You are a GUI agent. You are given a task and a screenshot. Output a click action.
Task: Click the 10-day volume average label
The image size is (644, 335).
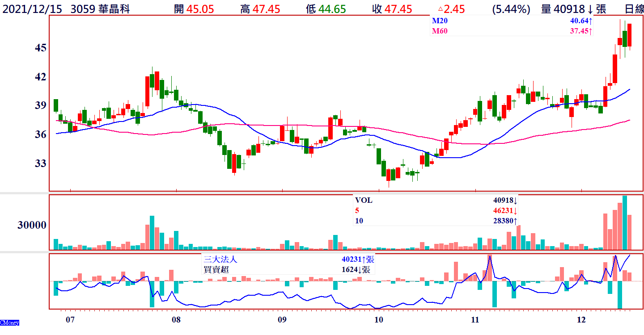[359, 221]
